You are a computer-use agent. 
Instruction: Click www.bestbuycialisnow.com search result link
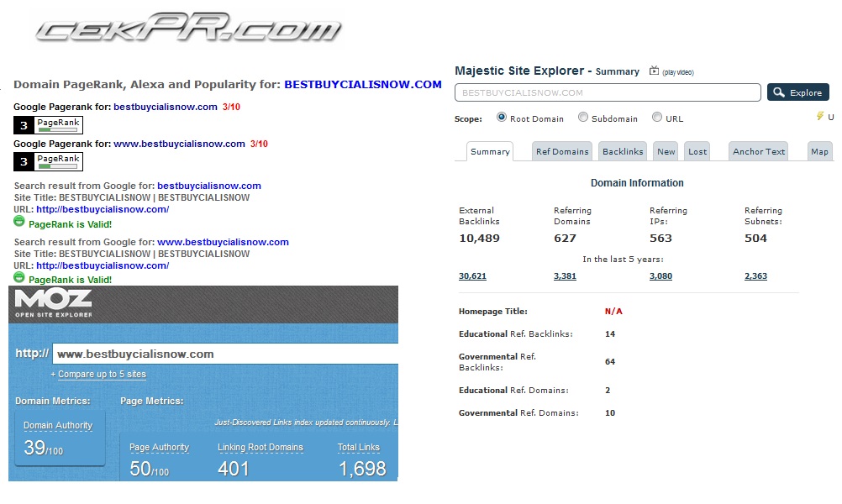223,242
